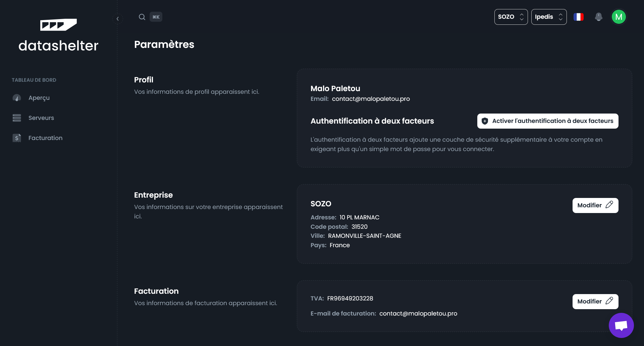This screenshot has width=644, height=346.
Task: Select Facturation in the sidebar
Action: (45, 138)
